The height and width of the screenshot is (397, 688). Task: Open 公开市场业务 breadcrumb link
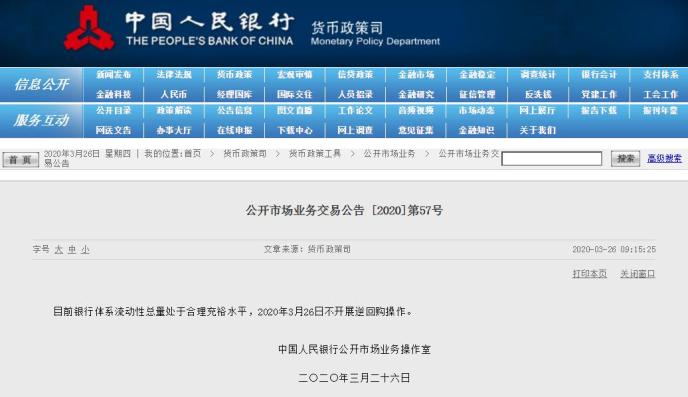[x=389, y=154]
